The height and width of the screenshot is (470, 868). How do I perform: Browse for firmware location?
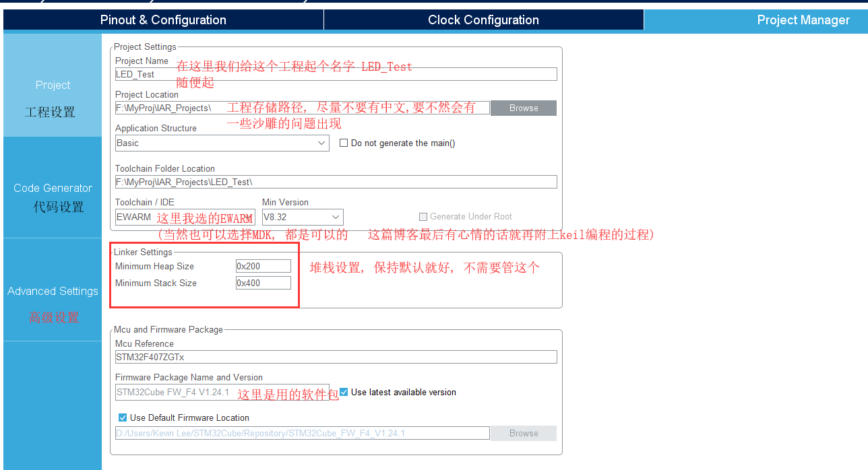point(524,433)
